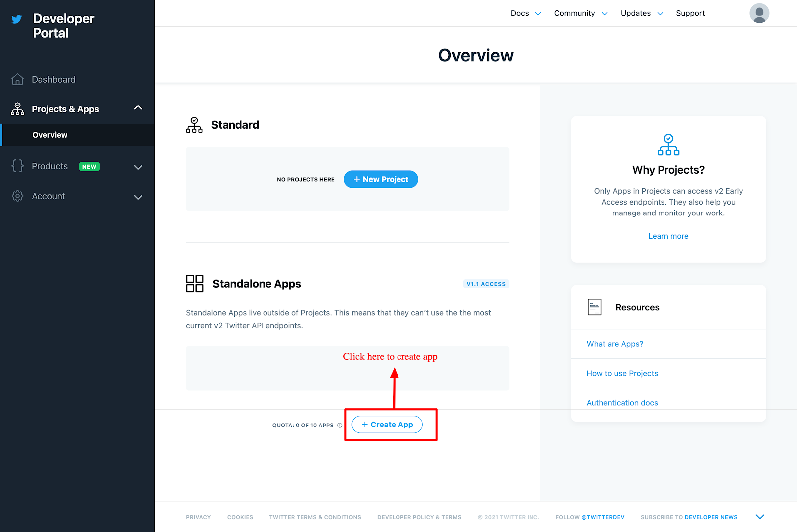Open the Docs dropdown
Screen dimensions: 797x532
[526, 13]
